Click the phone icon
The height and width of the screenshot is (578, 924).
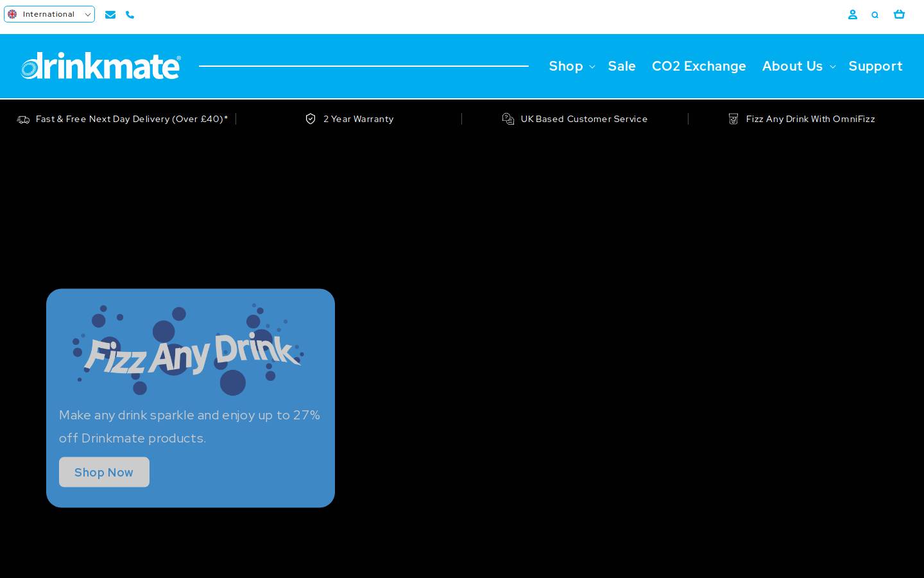[130, 15]
